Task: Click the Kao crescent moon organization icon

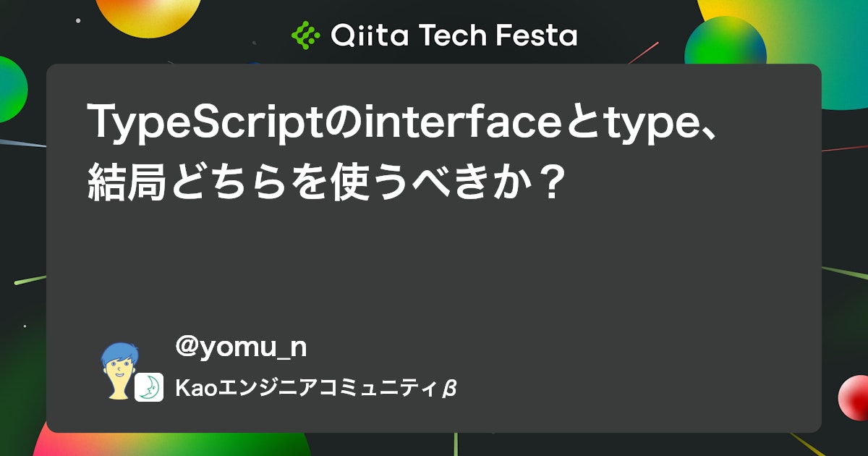Action: pos(149,387)
